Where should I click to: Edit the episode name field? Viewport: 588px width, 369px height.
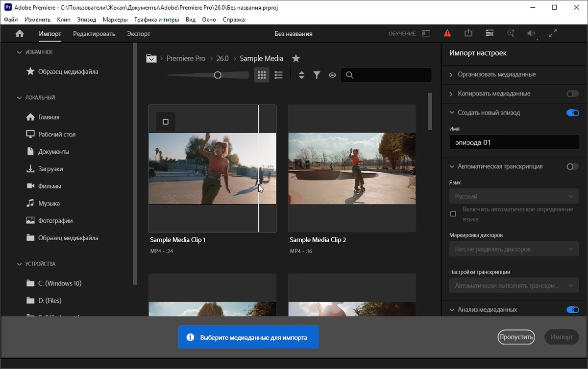click(514, 142)
